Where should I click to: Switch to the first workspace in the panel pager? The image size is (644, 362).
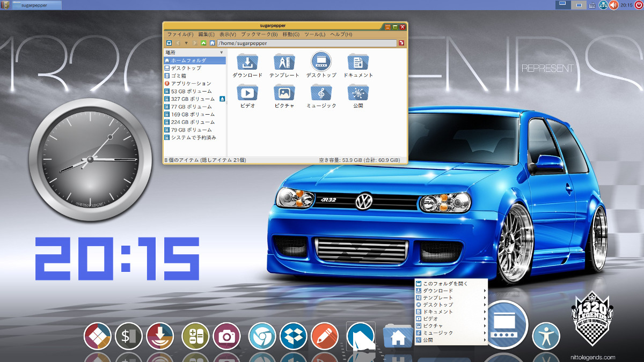563,5
